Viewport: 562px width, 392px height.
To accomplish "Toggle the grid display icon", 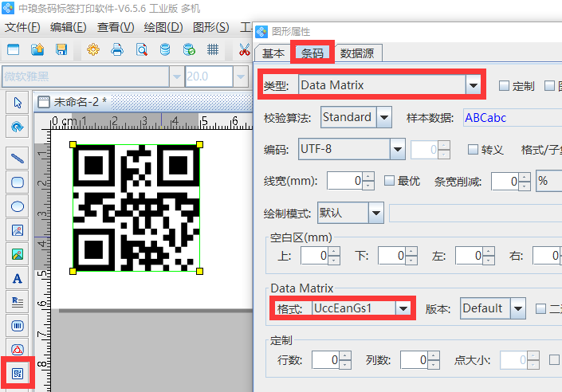I will (x=213, y=49).
